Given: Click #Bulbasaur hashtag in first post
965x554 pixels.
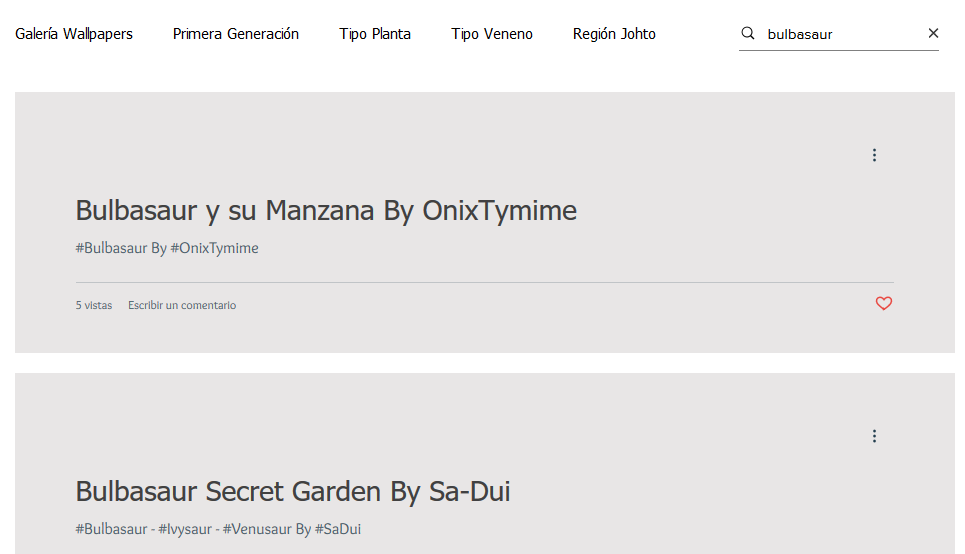Looking at the screenshot, I should point(111,248).
